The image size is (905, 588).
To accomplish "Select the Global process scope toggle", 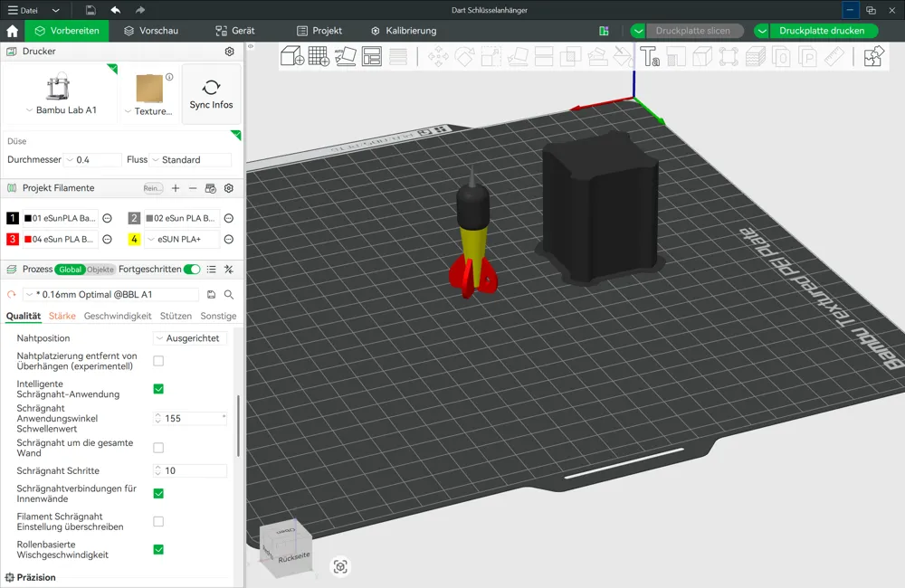I will (x=70, y=270).
